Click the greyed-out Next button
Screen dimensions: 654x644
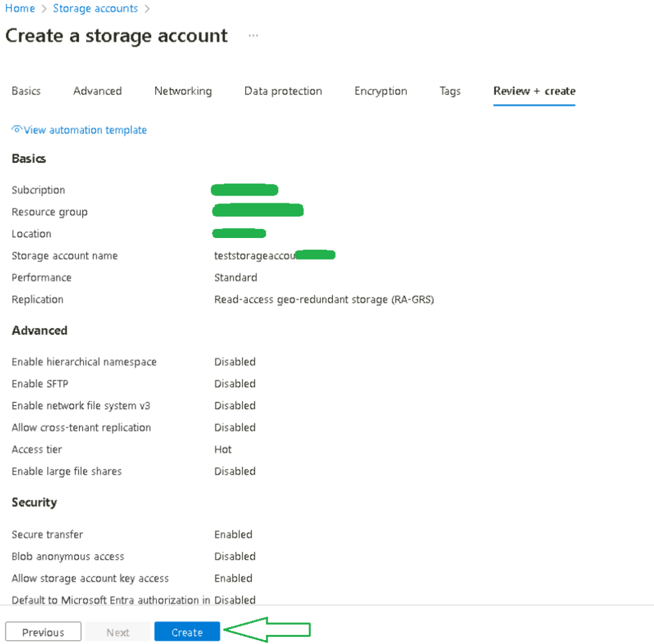(x=118, y=632)
